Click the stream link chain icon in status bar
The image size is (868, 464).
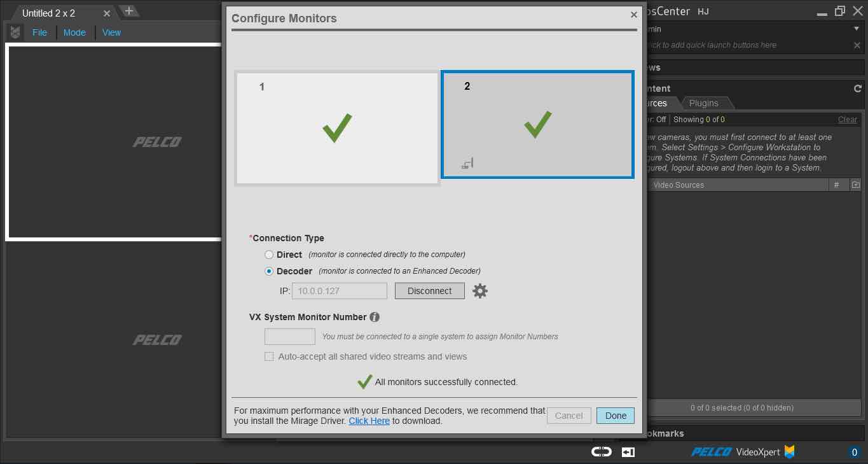(x=600, y=451)
